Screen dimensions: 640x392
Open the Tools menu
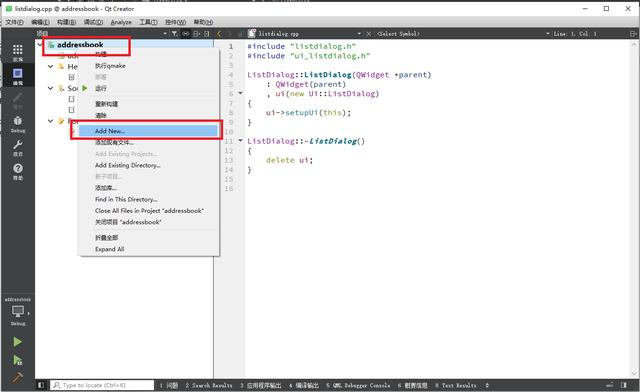(x=148, y=22)
